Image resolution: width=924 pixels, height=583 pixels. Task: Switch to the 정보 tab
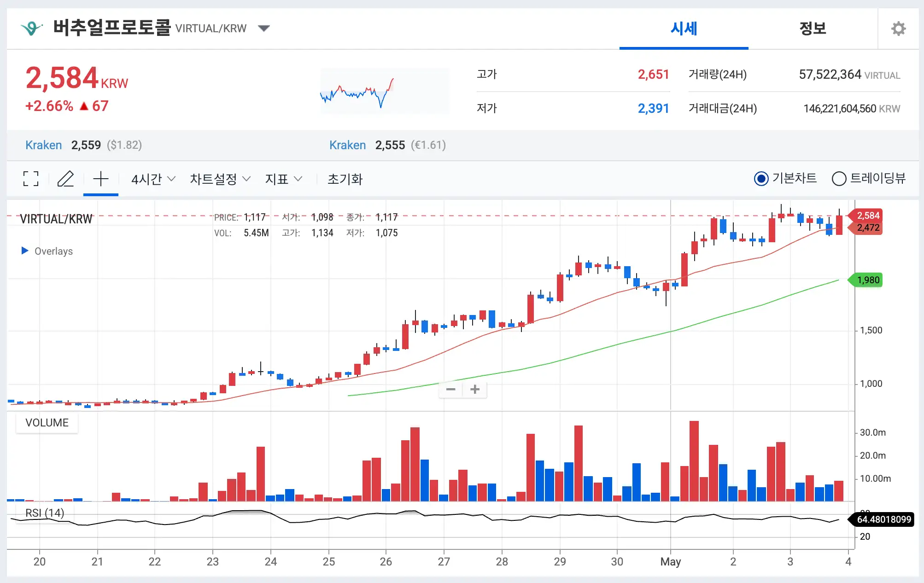[x=813, y=29]
